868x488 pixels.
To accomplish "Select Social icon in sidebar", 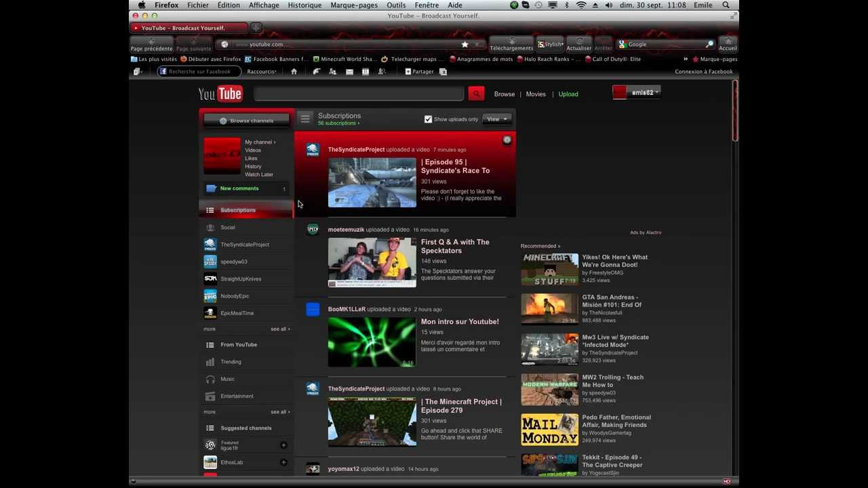I will (x=210, y=228).
